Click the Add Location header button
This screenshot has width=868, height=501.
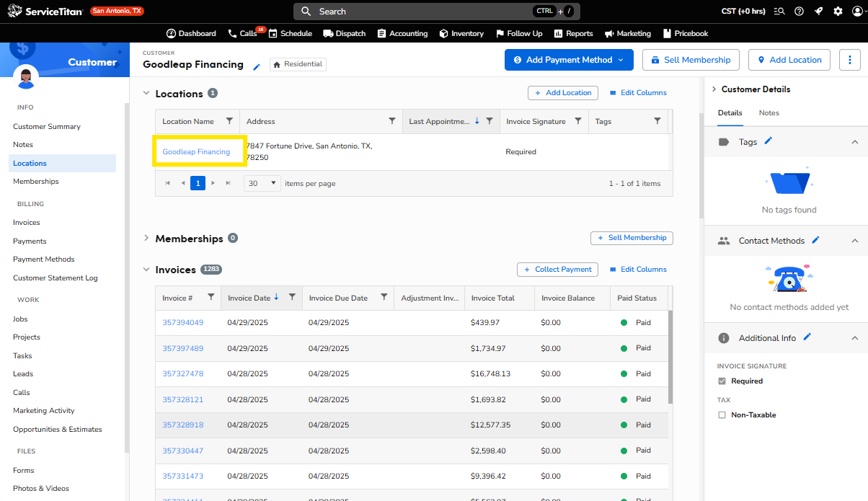click(x=789, y=60)
